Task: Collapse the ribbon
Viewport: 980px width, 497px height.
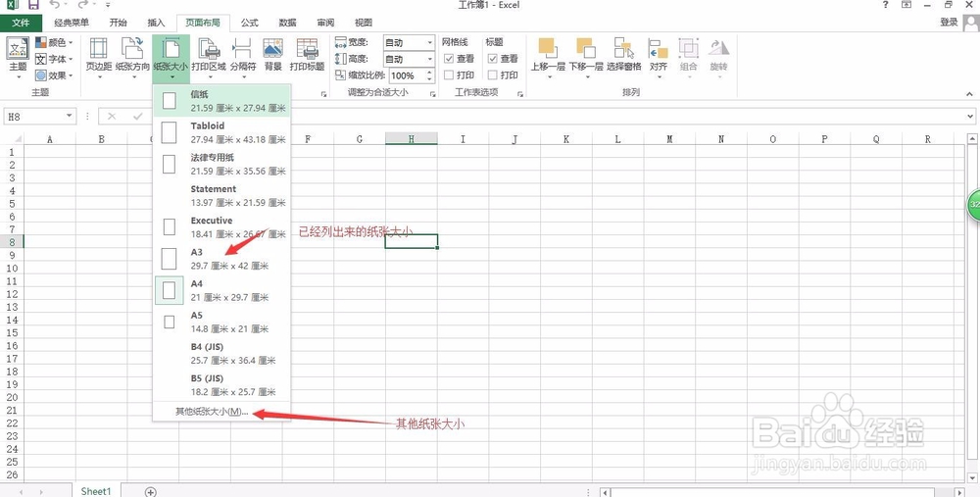Action: pos(969,94)
